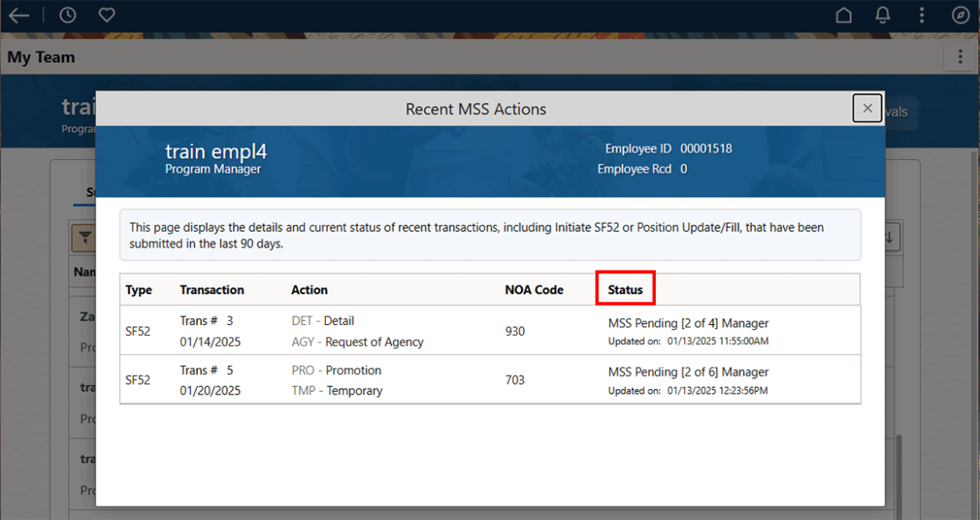Select the Action column header
This screenshot has height=520, width=980.
(310, 289)
